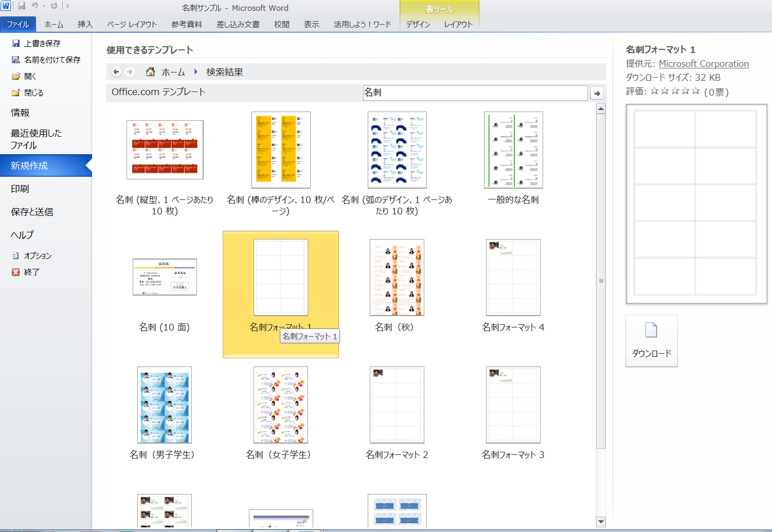Screen dimensions: 772x532
Task: Click the template search field containing 名刺
Action: click(475, 93)
